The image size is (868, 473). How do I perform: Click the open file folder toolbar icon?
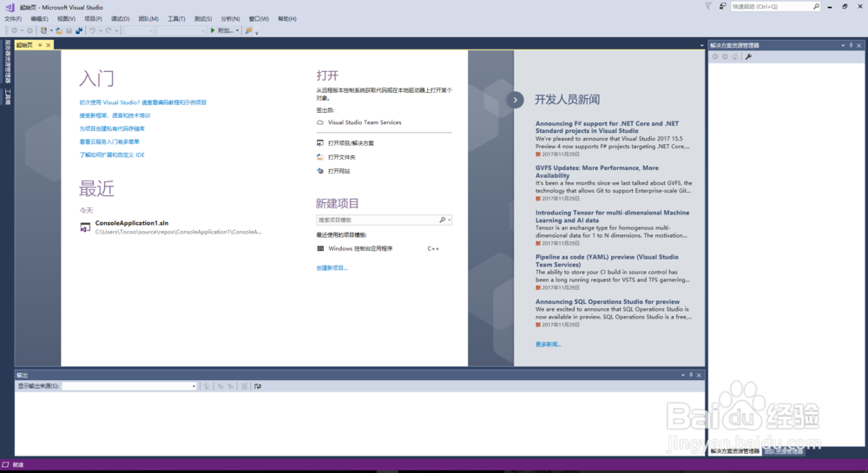point(59,30)
